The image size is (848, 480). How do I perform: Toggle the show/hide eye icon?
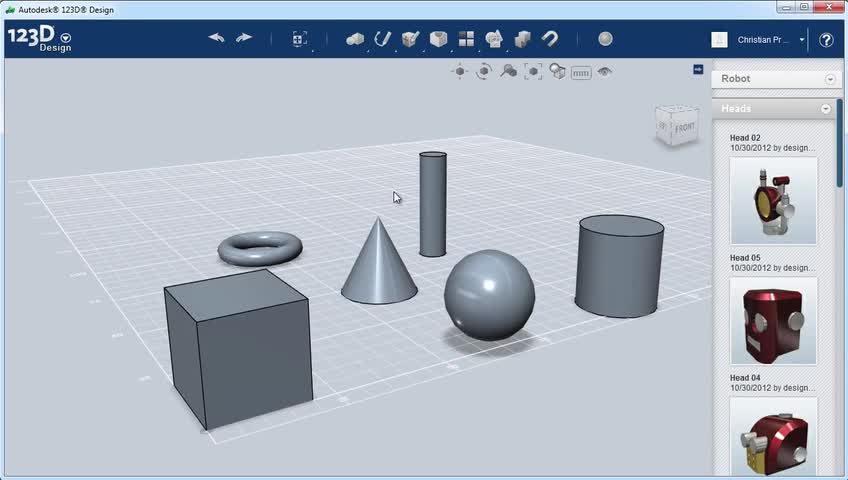tap(605, 71)
